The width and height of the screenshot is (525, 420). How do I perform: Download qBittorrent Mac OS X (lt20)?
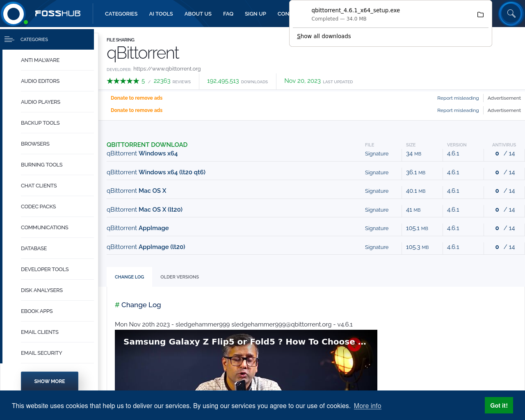(144, 210)
